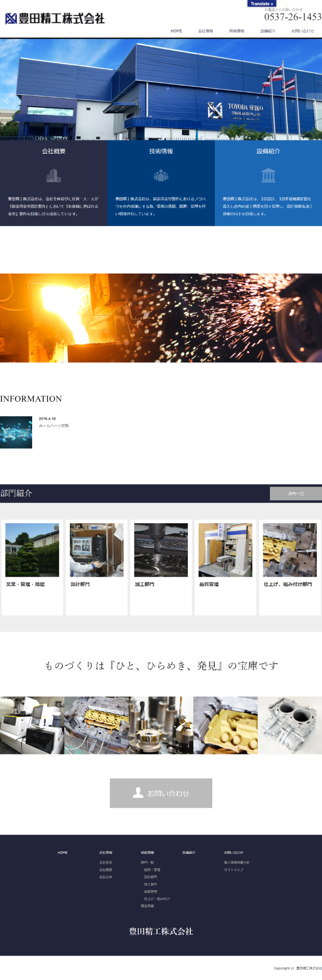
Task: Click the people group icon under 技術情報
Action: click(x=161, y=176)
